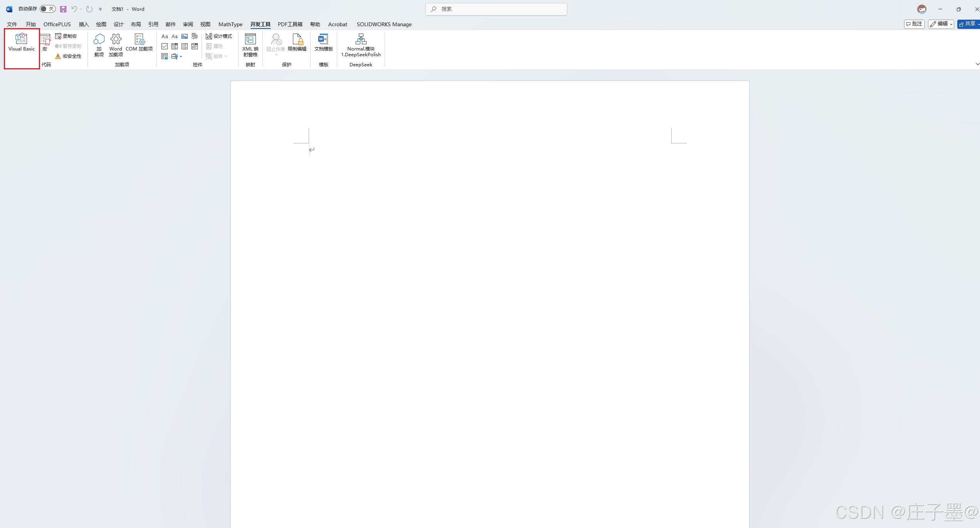The image size is (980, 528).
Task: Click 限制编辑 restrict editing icon
Action: tap(297, 42)
